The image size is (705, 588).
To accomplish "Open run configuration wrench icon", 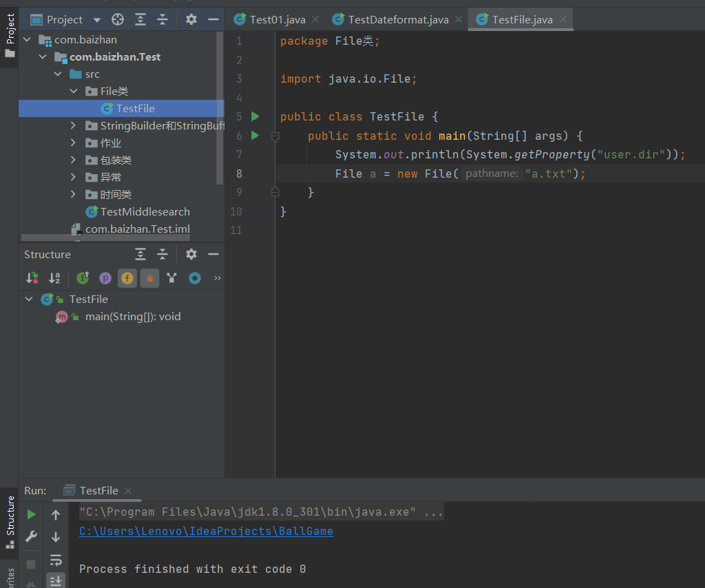I will pos(31,536).
